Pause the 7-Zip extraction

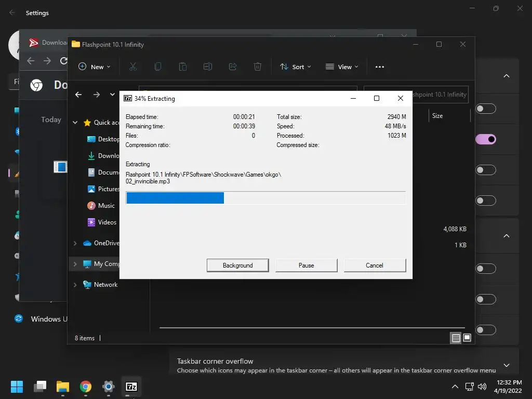coord(306,265)
